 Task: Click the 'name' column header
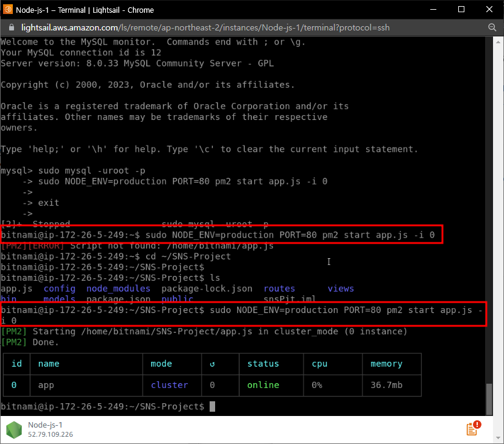pos(49,364)
